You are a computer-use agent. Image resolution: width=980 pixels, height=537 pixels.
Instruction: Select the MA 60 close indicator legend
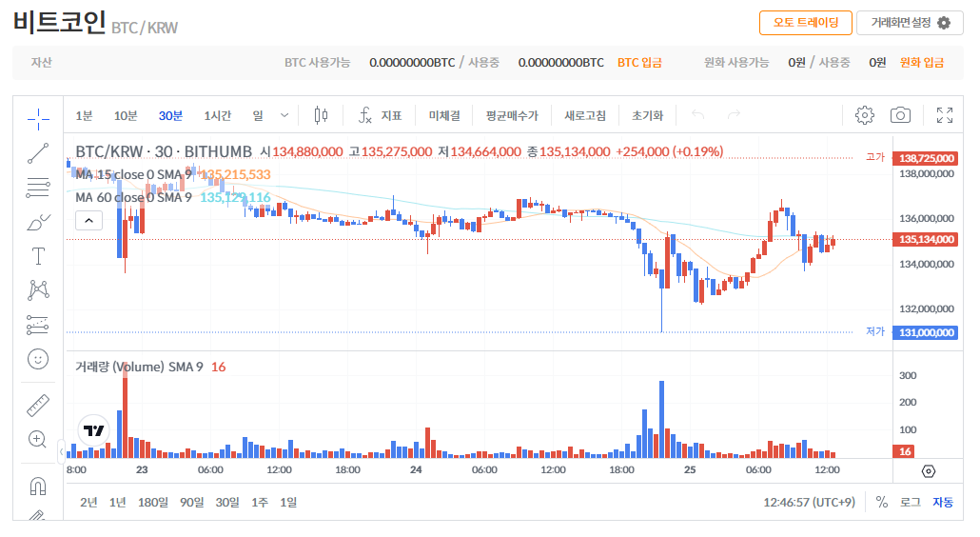click(133, 197)
